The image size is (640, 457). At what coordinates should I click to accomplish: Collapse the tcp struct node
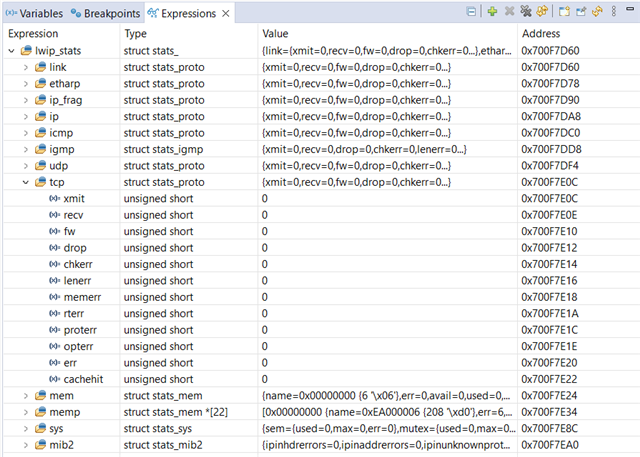26,182
